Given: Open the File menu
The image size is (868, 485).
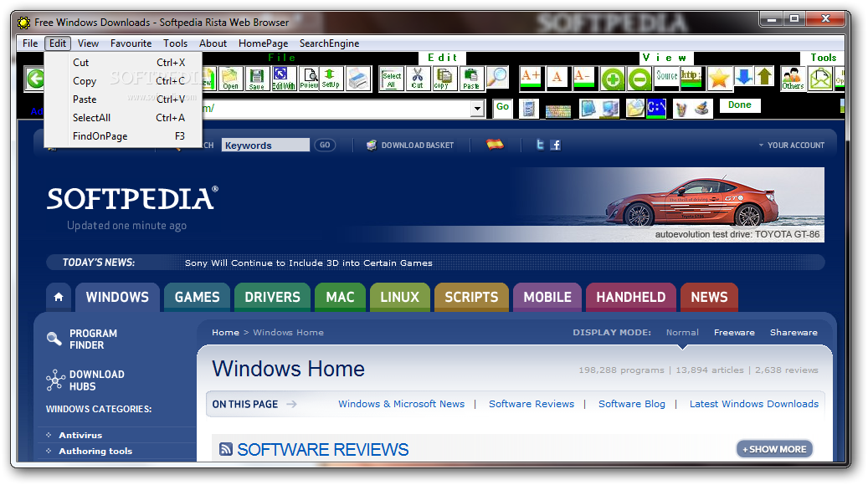Looking at the screenshot, I should click(x=30, y=43).
